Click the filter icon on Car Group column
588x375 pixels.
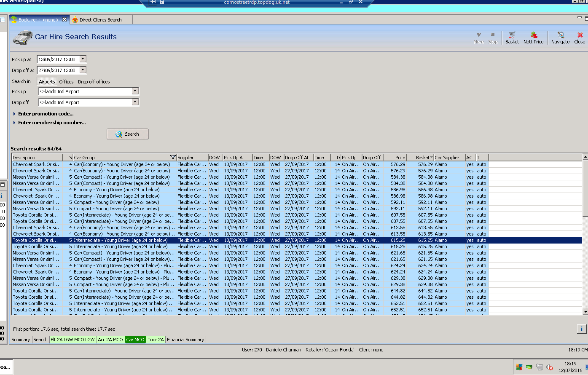173,158
